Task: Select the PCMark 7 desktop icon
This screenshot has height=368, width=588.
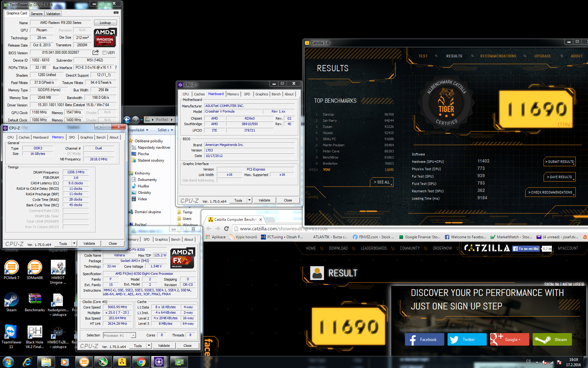Action: [x=11, y=270]
